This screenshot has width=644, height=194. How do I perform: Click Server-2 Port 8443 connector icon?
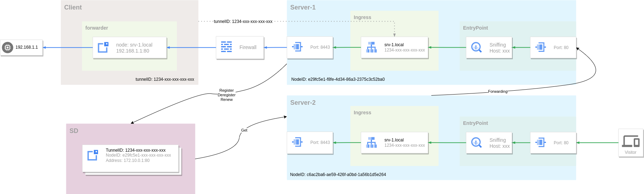(297, 142)
